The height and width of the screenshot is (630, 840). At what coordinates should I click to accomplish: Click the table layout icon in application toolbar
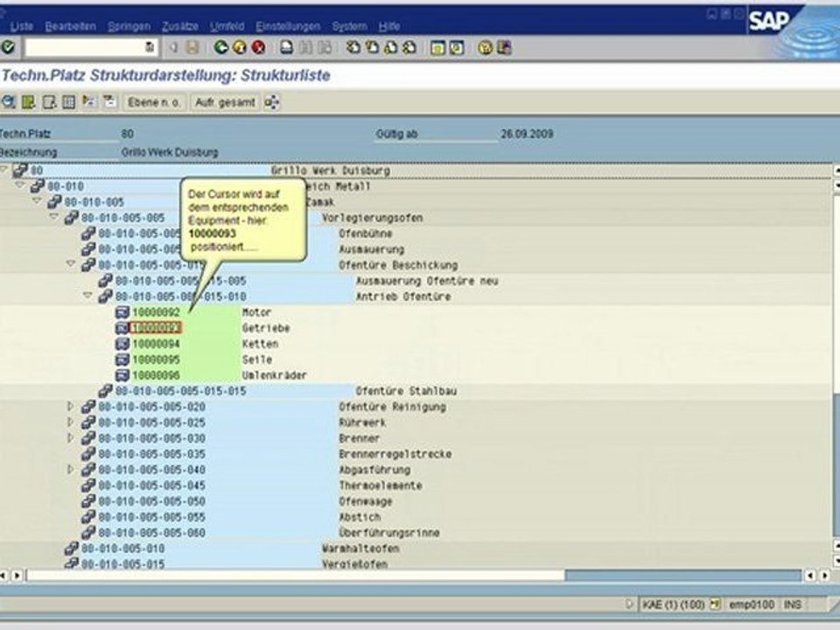pos(68,101)
